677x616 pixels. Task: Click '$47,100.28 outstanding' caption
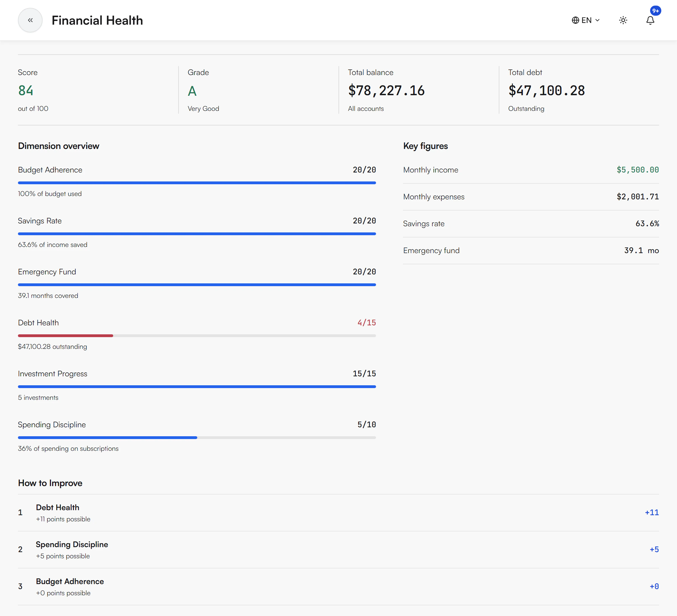coord(52,347)
